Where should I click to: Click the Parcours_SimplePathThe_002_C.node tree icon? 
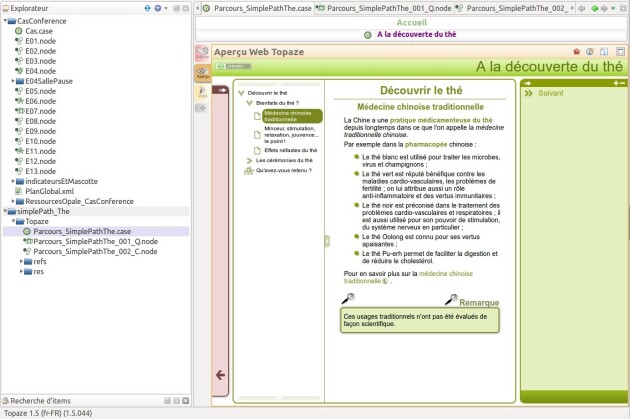point(27,251)
